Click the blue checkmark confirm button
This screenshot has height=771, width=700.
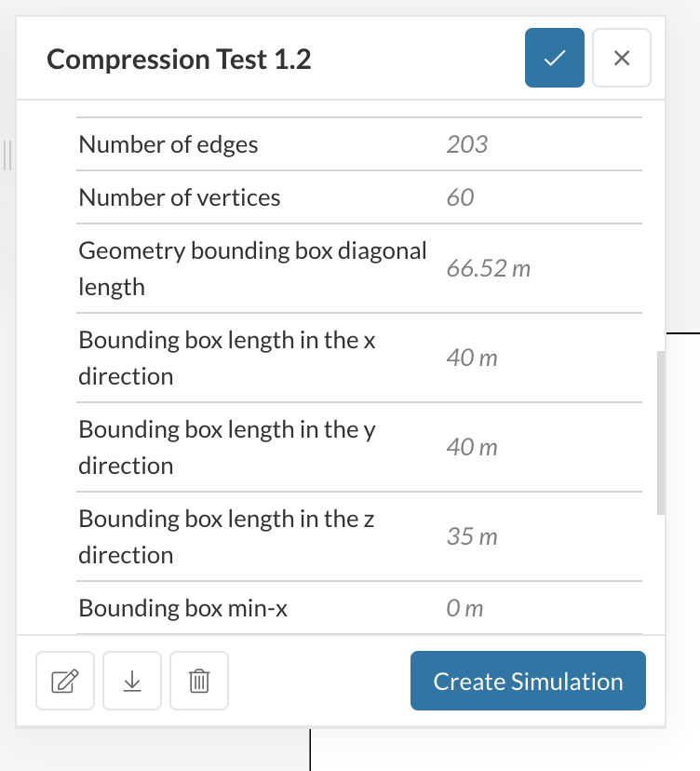554,59
